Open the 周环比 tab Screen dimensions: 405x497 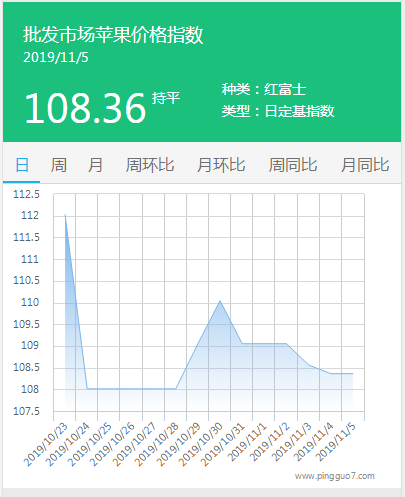click(150, 165)
